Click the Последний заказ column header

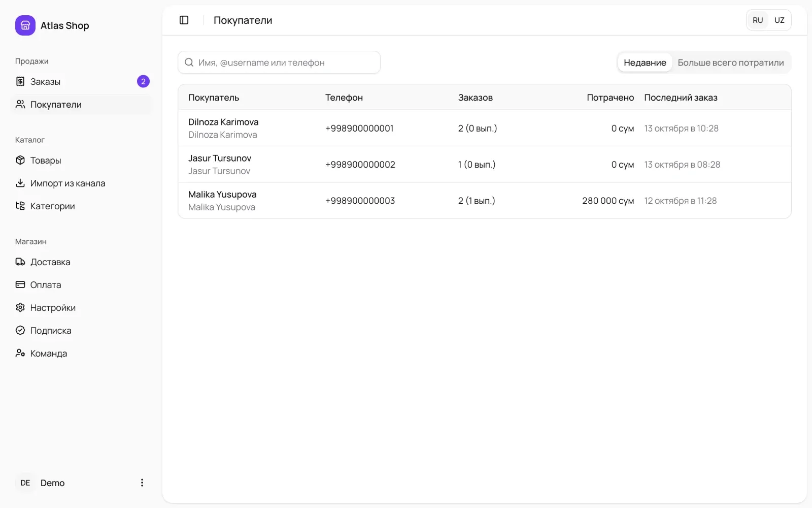point(681,98)
